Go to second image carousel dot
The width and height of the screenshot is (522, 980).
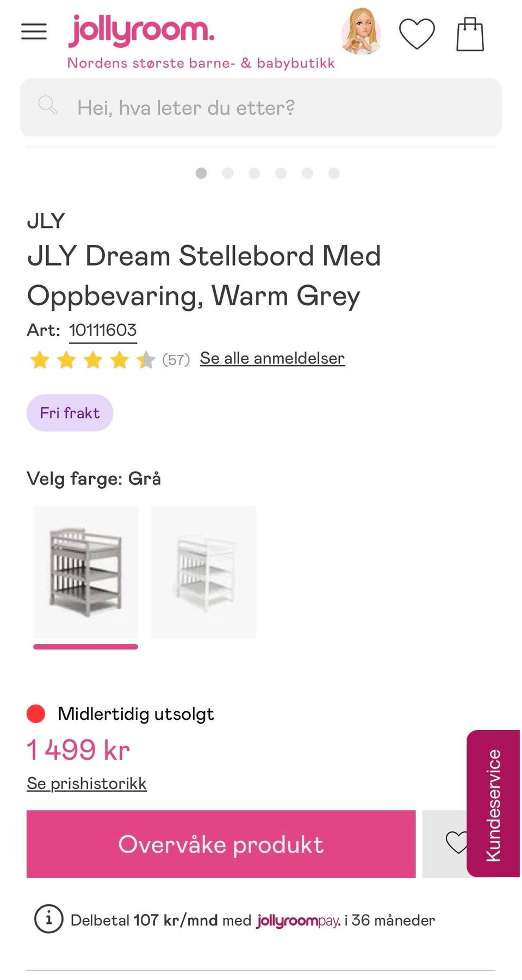point(228,173)
